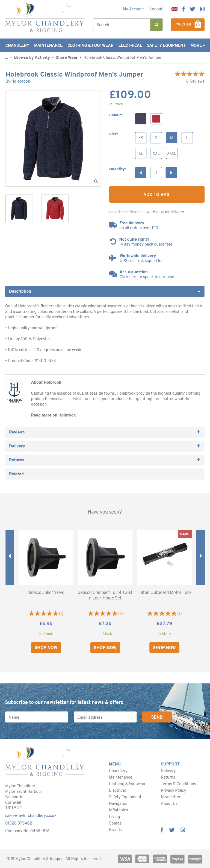Click the red jumper thumbnail
This screenshot has width=210, height=868.
(55, 208)
